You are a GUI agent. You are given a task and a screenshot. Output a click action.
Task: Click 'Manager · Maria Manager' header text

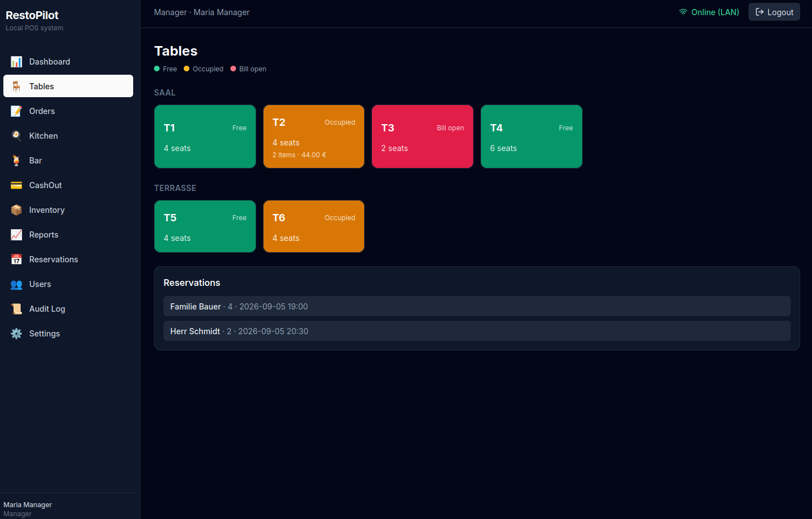(x=202, y=12)
